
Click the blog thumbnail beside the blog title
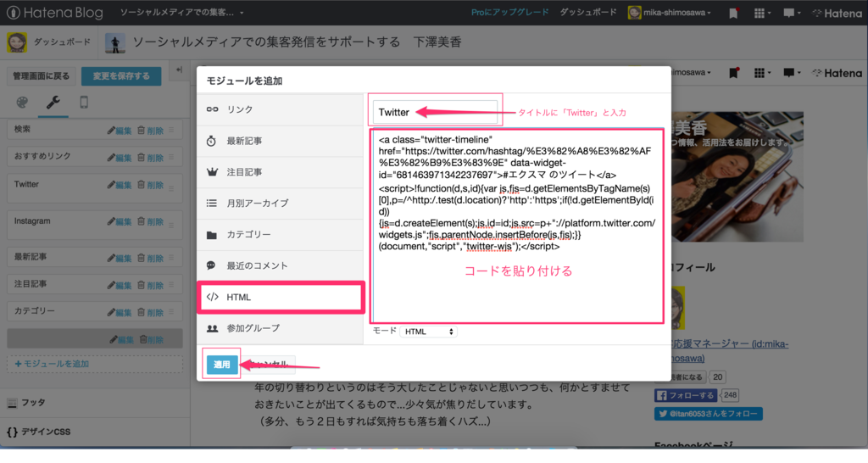[115, 42]
